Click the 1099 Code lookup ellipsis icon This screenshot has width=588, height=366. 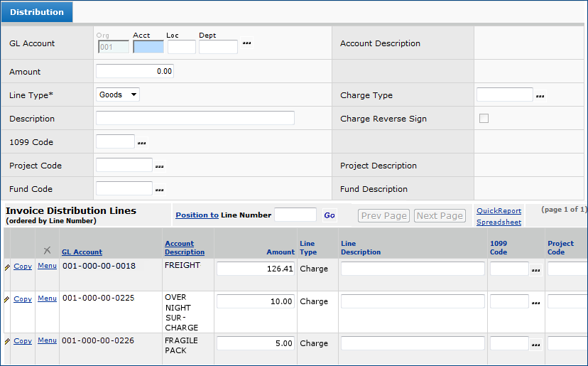[142, 142]
